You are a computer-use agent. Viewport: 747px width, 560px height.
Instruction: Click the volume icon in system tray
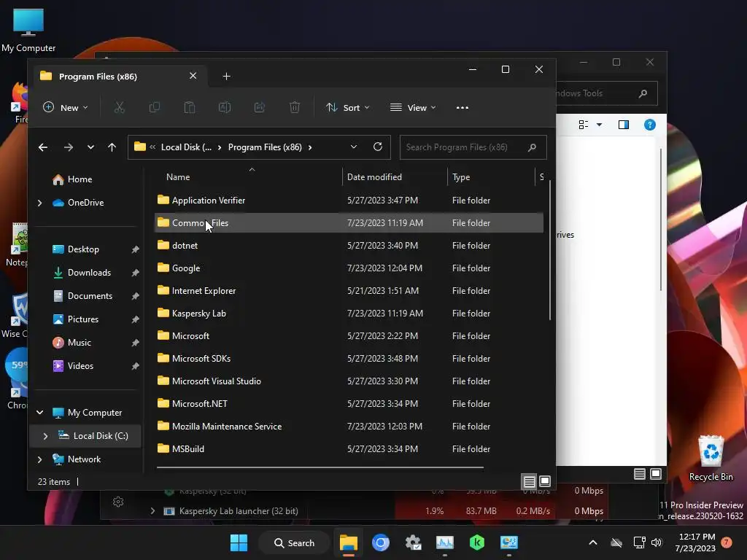657,542
